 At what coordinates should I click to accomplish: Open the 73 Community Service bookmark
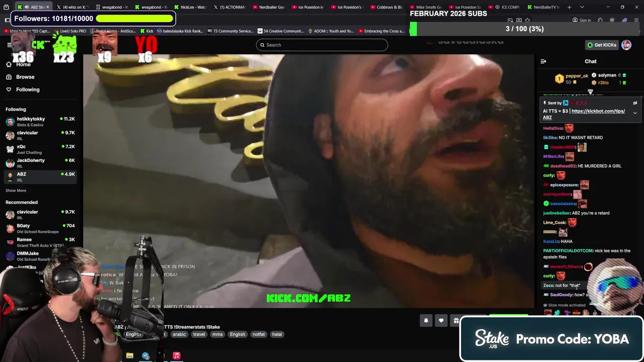coord(230,31)
